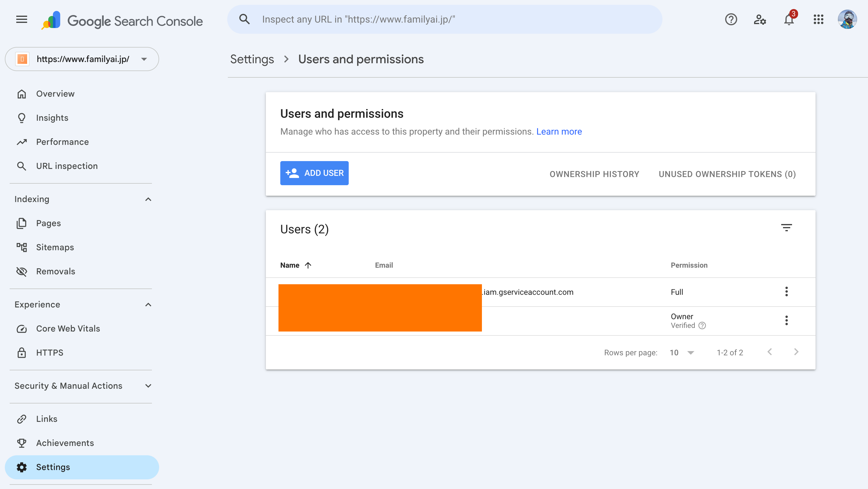868x489 pixels.
Task: Click the Users and permissions breadcrumb title
Action: point(361,59)
